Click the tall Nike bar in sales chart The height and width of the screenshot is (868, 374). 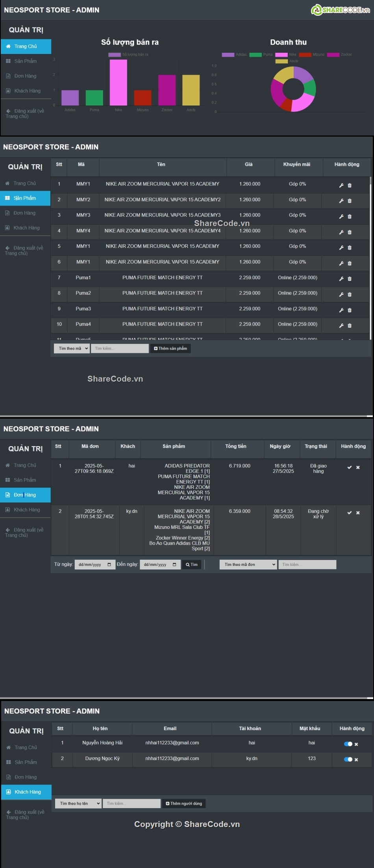coord(118,82)
